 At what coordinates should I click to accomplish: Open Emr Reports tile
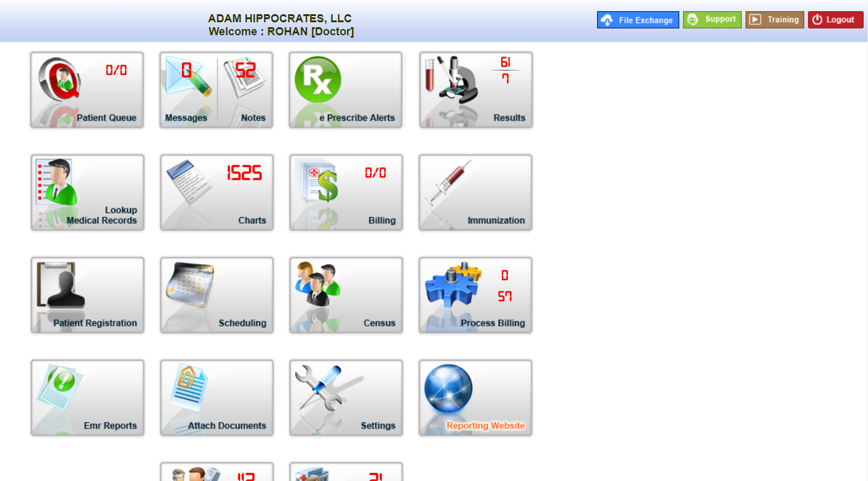(87, 398)
